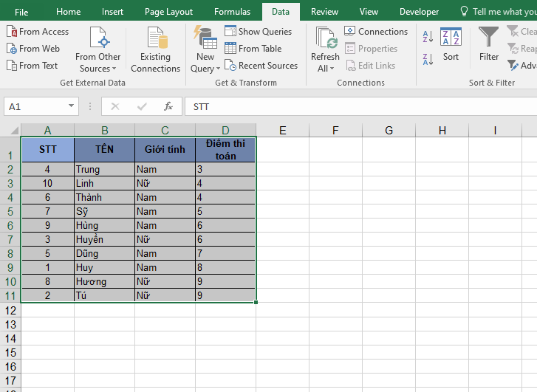Open Existing Connections
The height and width of the screenshot is (392, 537).
pyautogui.click(x=155, y=50)
